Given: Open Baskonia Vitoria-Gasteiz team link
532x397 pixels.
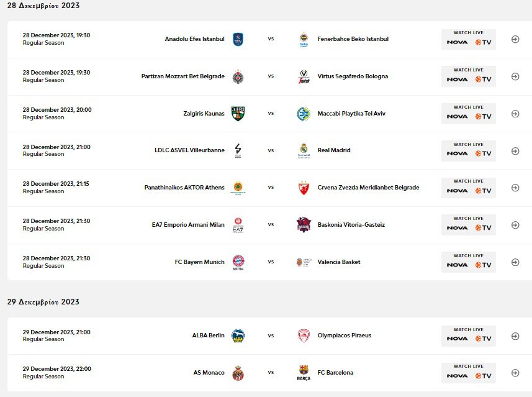Looking at the screenshot, I should point(351,225).
